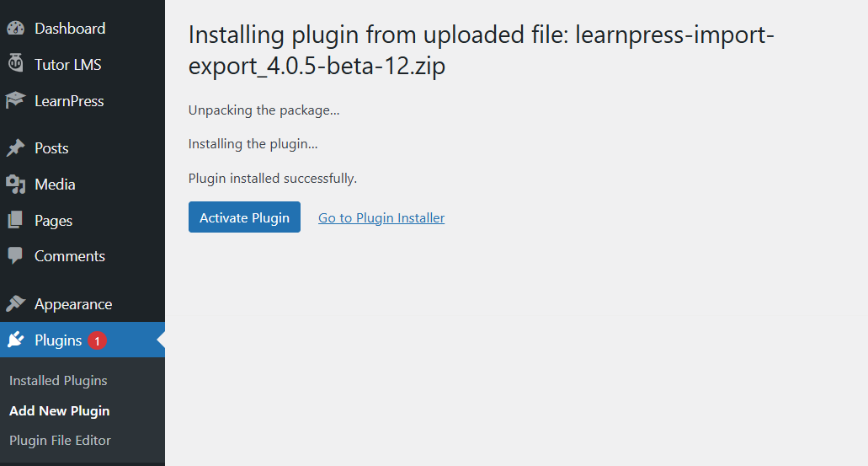Click the Pages document icon

coord(15,220)
